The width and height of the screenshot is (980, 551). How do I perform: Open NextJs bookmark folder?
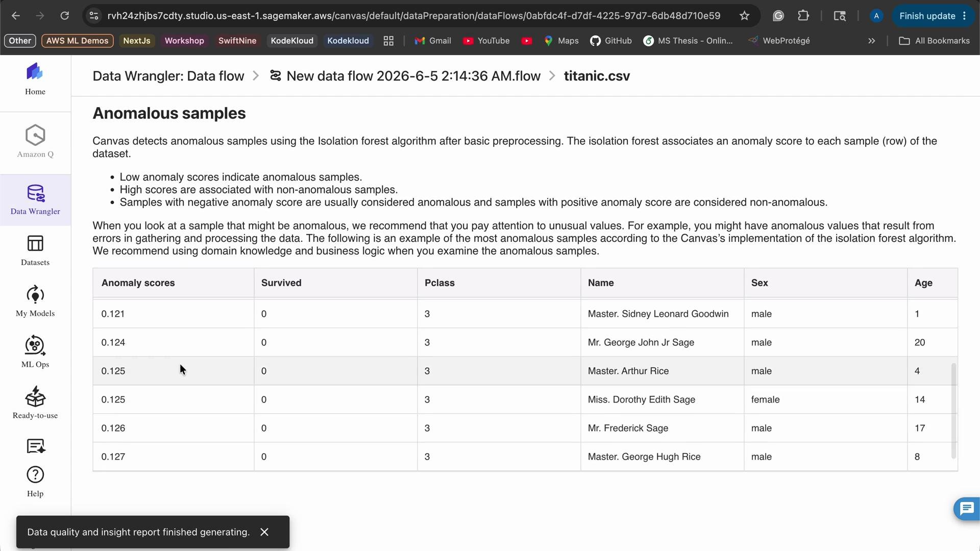[x=137, y=41]
